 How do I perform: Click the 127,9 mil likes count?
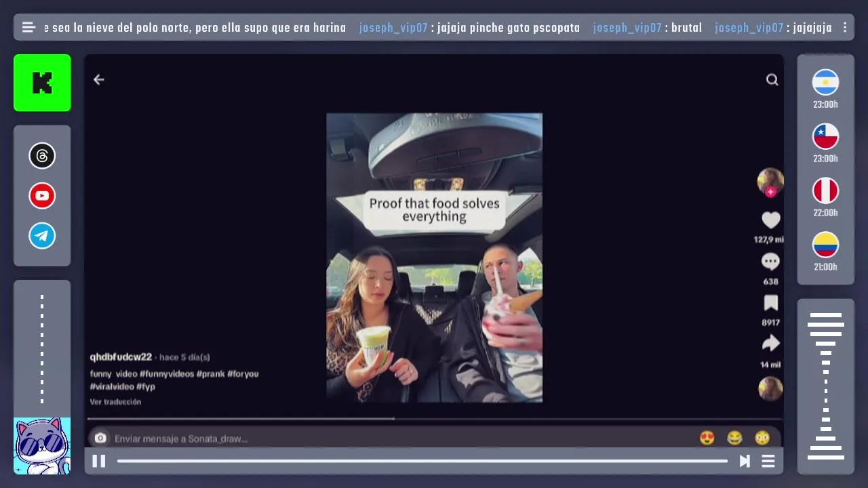[770, 239]
